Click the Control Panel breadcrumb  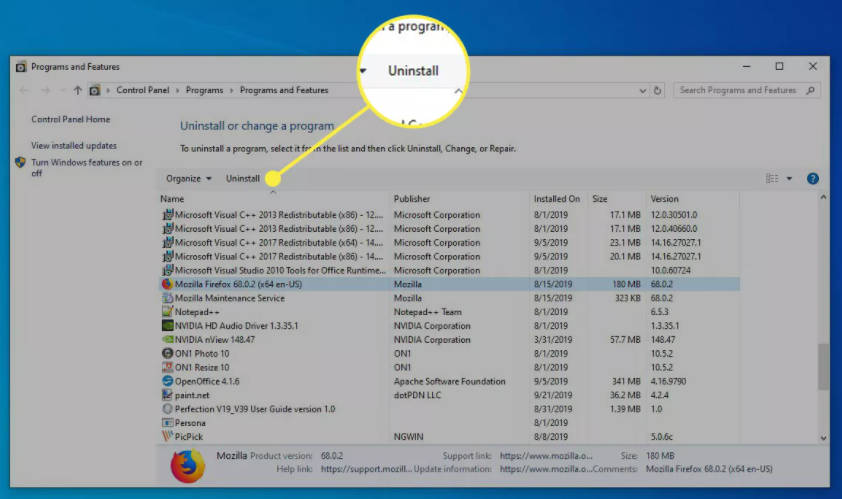[143, 90]
